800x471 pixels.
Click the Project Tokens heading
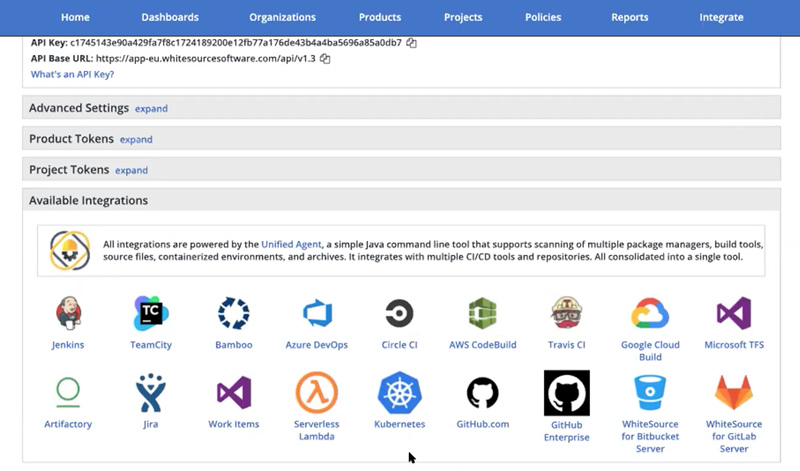69,169
